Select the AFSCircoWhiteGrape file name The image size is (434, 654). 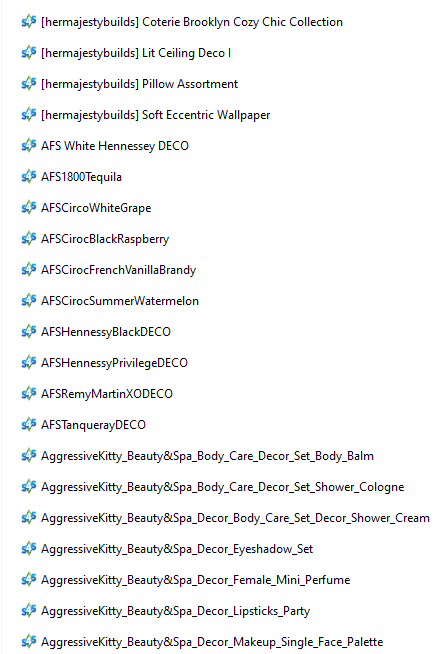96,208
